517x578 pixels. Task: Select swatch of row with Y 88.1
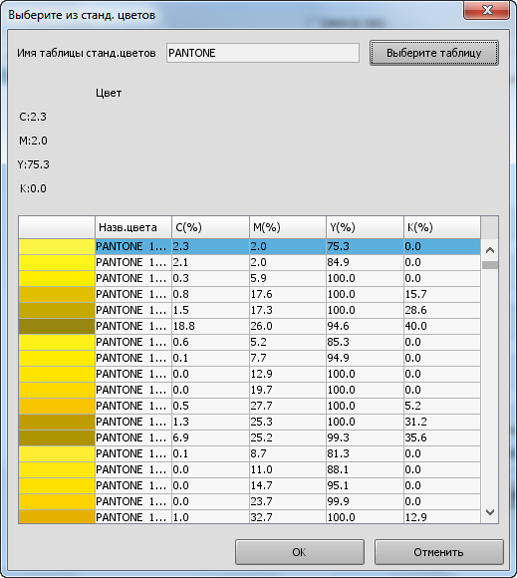[57, 470]
